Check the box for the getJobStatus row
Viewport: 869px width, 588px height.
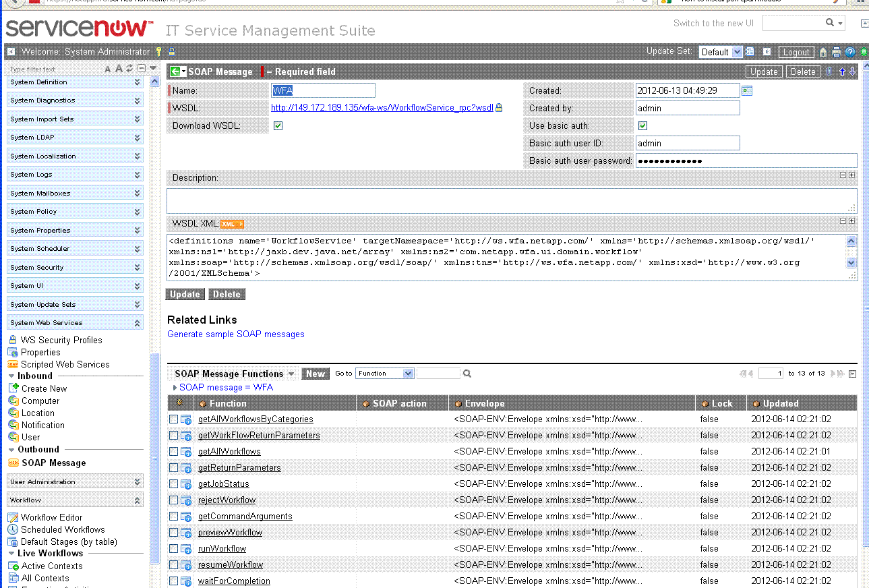(174, 483)
